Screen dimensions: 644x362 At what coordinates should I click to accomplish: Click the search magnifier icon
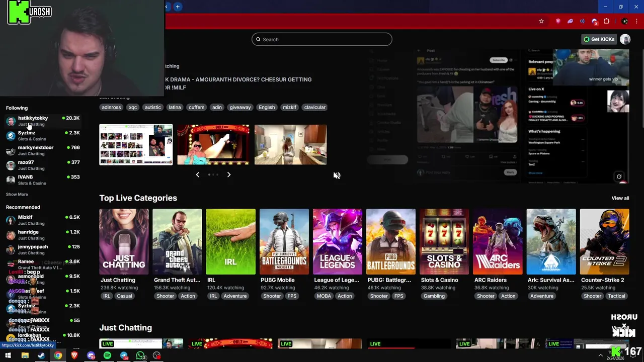(x=258, y=39)
